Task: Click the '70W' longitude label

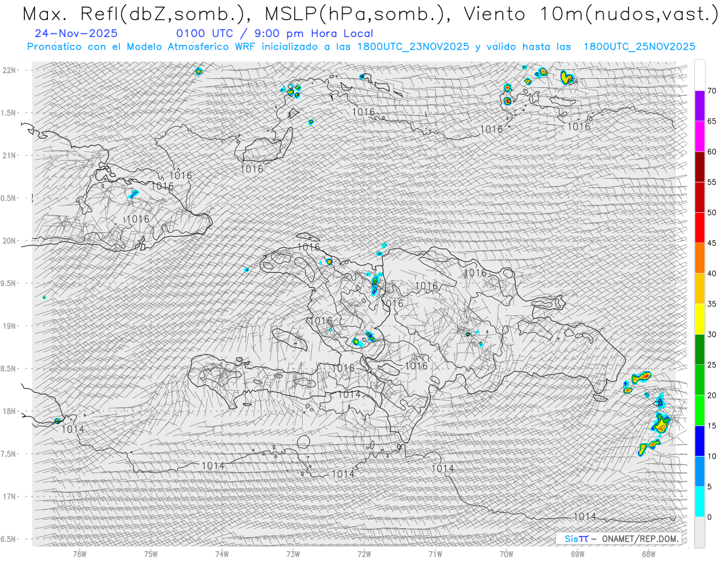Action: pos(507,554)
